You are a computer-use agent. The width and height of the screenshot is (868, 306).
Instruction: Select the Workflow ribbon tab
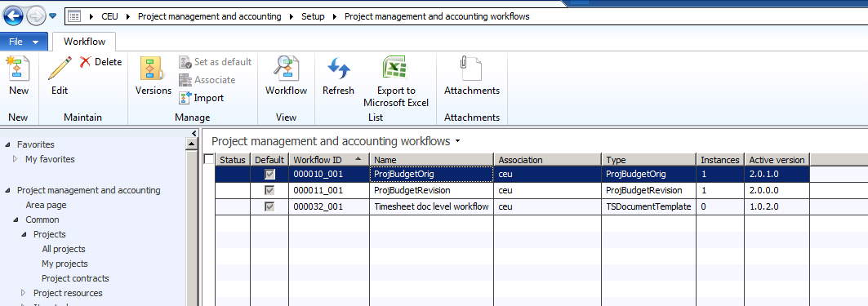[x=84, y=42]
